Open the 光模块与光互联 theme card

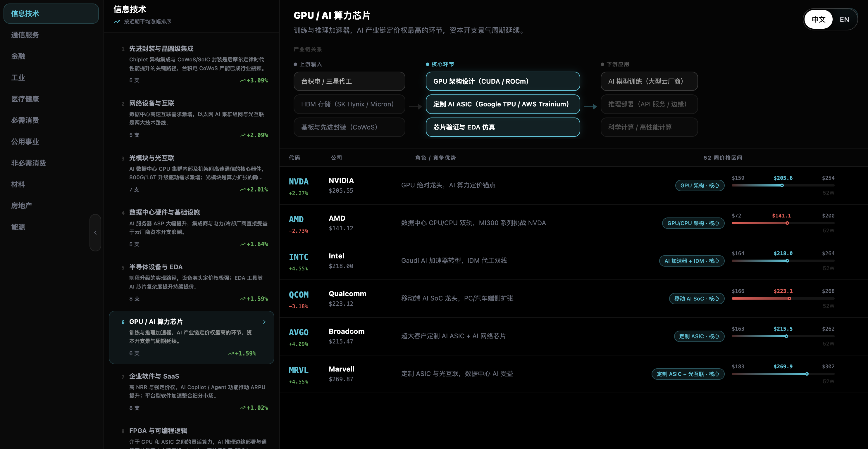191,173
